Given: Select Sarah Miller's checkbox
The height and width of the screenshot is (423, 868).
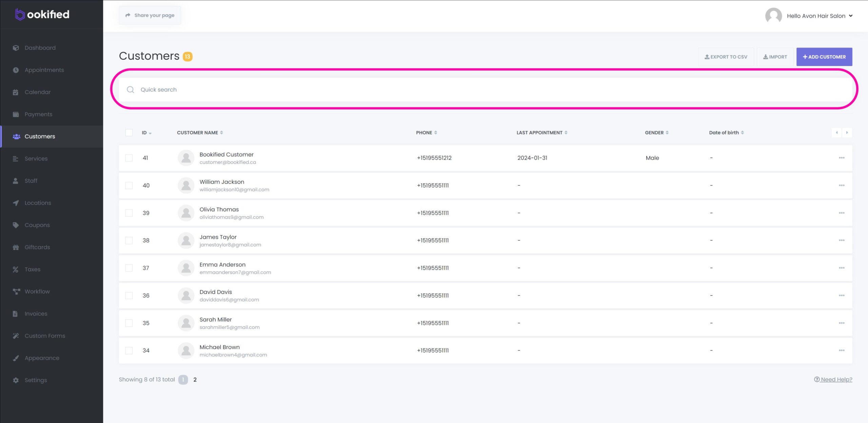Looking at the screenshot, I should click(x=129, y=323).
